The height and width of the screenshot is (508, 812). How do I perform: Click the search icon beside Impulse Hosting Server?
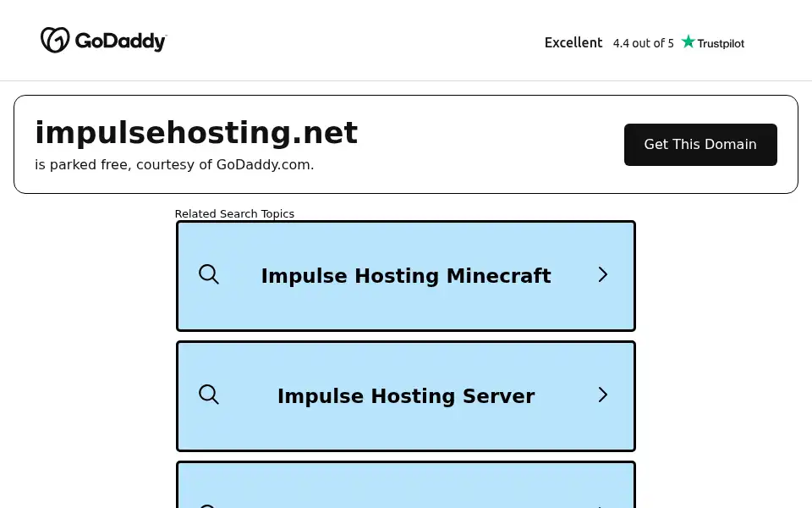209,395
